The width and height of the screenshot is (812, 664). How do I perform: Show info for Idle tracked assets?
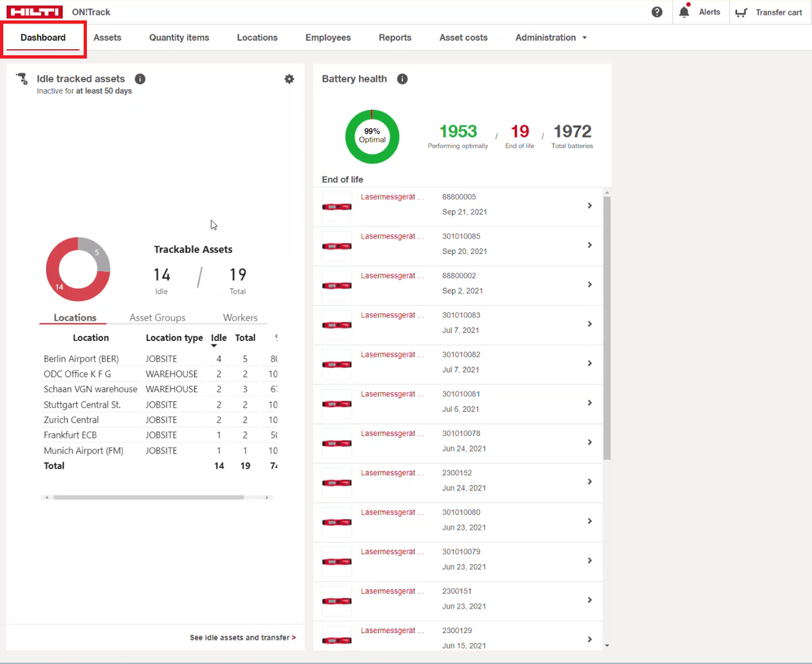pyautogui.click(x=140, y=79)
